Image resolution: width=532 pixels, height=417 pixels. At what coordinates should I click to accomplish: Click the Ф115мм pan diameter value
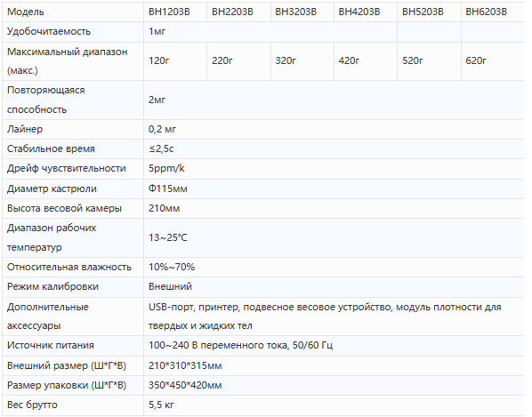pyautogui.click(x=167, y=188)
